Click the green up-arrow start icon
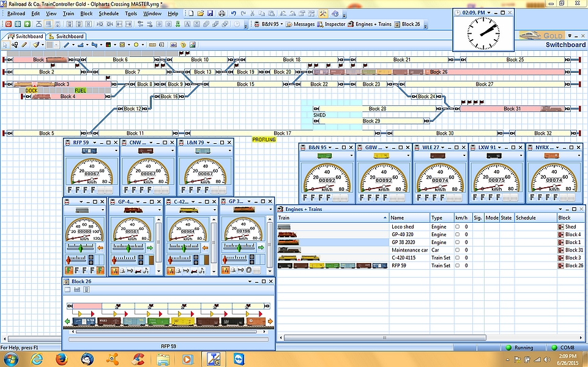 pos(27,24)
